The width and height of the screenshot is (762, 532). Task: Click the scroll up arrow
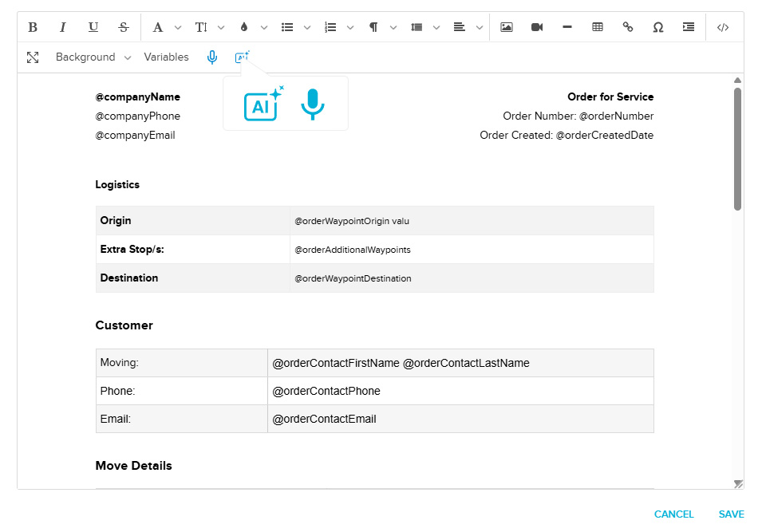pyautogui.click(x=738, y=81)
